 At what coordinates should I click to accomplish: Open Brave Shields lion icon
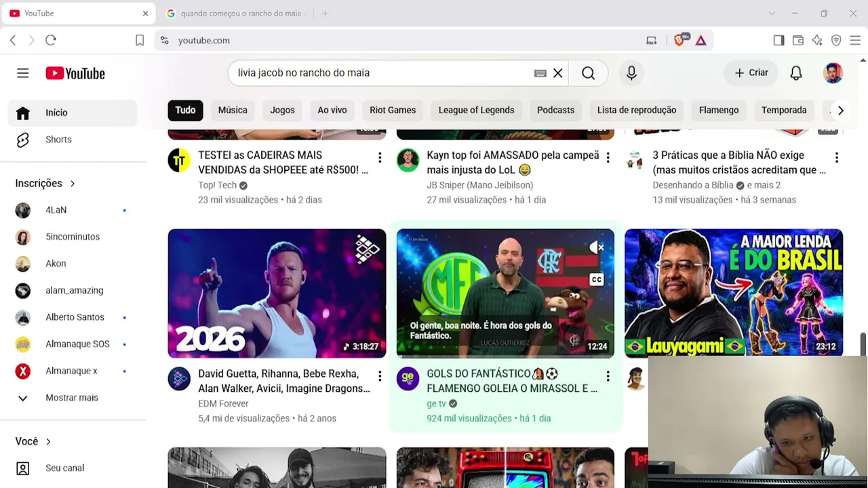[680, 40]
